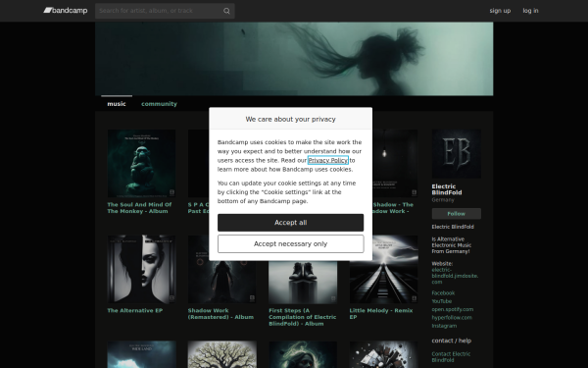Open The Soul And Mind Of The Monkey album cover
Image resolution: width=588 pixels, height=368 pixels.
tap(141, 164)
